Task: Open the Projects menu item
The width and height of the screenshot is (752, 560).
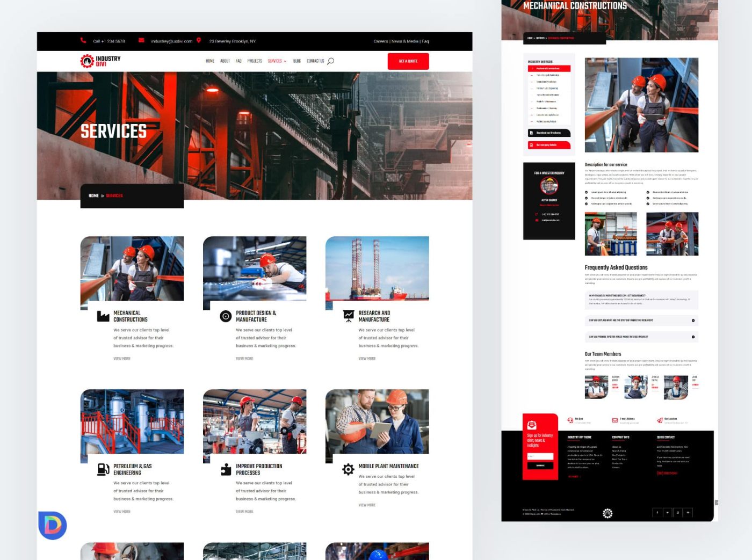Action: [x=255, y=61]
